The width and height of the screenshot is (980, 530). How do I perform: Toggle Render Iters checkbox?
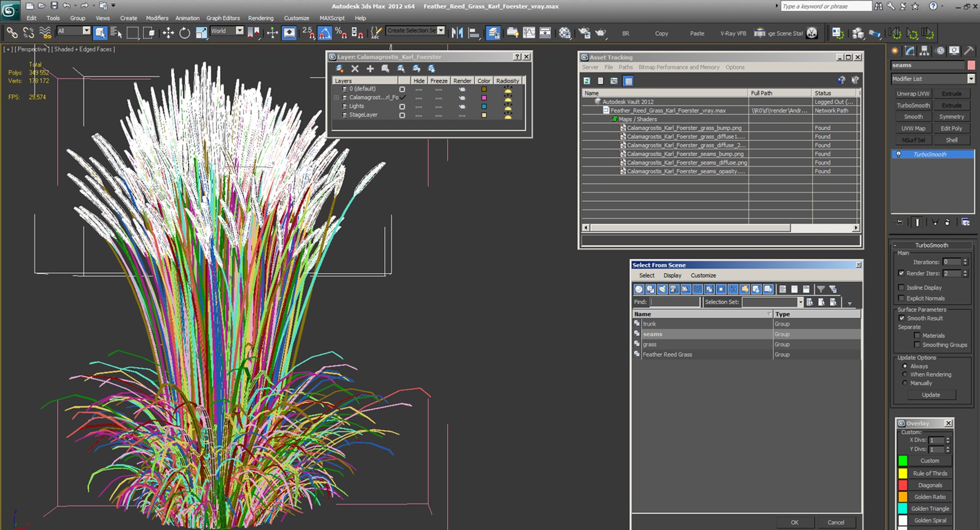point(901,273)
